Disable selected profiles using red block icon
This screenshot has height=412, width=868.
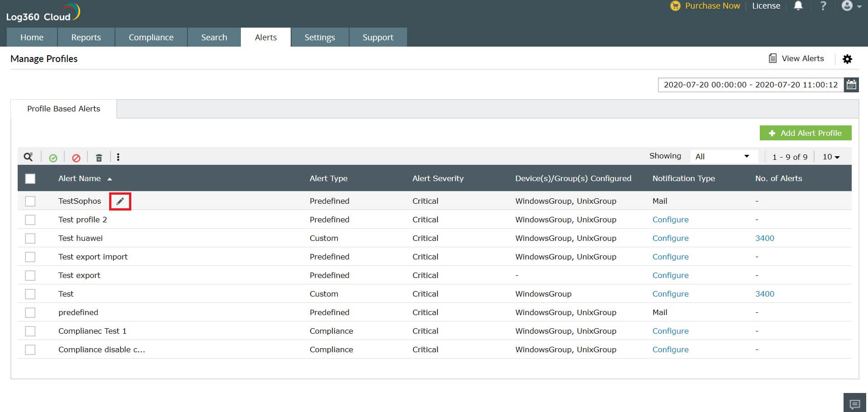coord(76,158)
